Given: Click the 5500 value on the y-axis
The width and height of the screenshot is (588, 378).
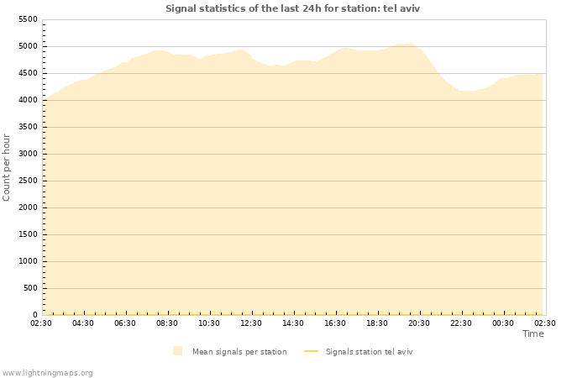Looking at the screenshot, I should click(x=28, y=20).
